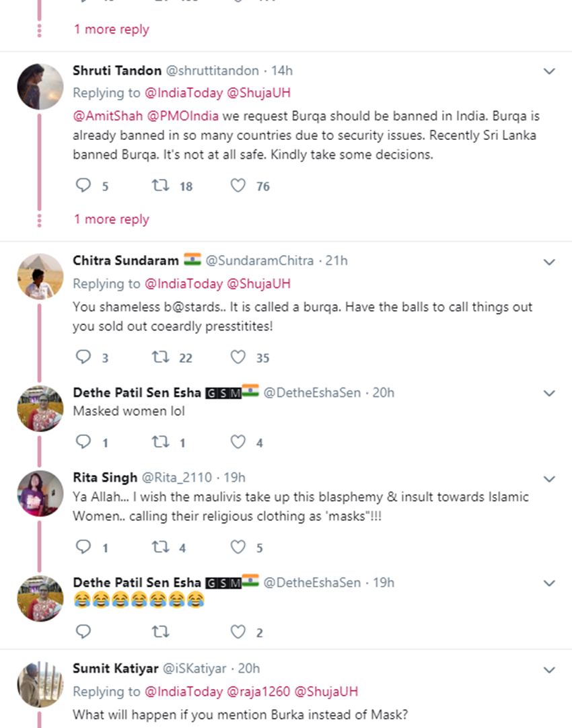Retweet Dethe Patil Sen Esha's emoji tweet

160,632
